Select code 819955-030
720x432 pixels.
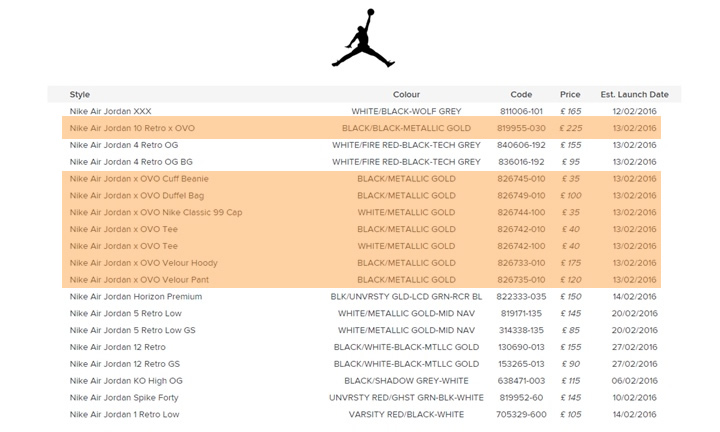[x=521, y=128]
